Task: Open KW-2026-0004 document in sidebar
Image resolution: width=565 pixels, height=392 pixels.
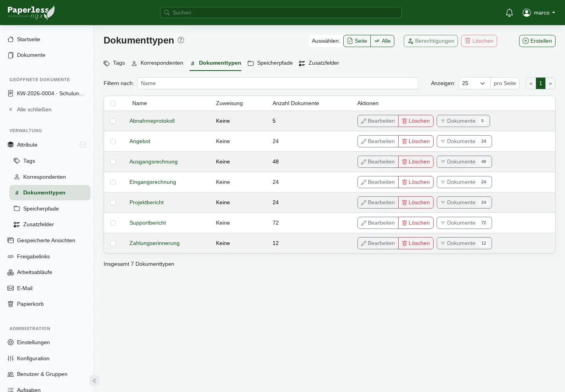Action: pyautogui.click(x=47, y=94)
